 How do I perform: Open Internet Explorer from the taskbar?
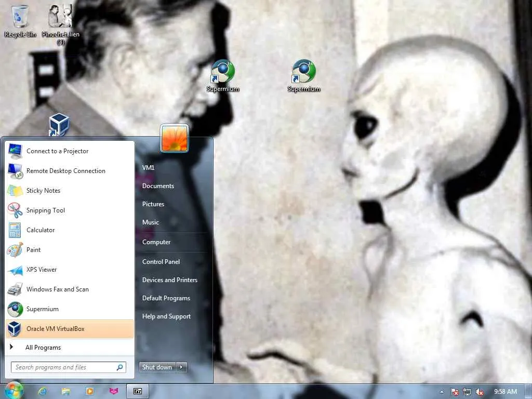tap(43, 391)
